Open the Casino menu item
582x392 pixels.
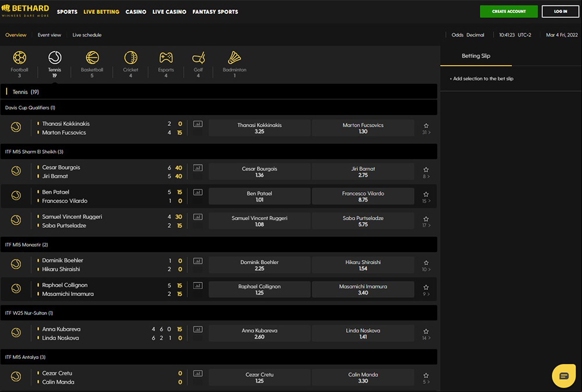click(x=136, y=12)
